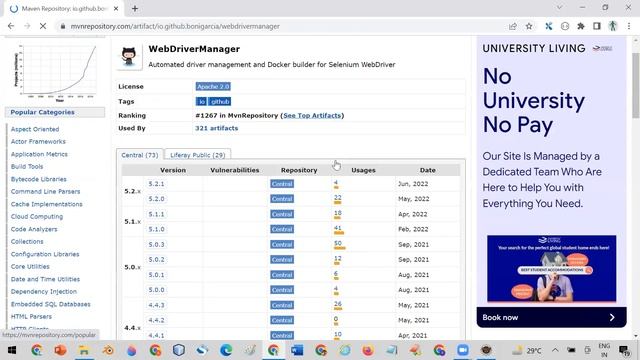
Task: Open version 5.2.1
Action: coord(156,184)
